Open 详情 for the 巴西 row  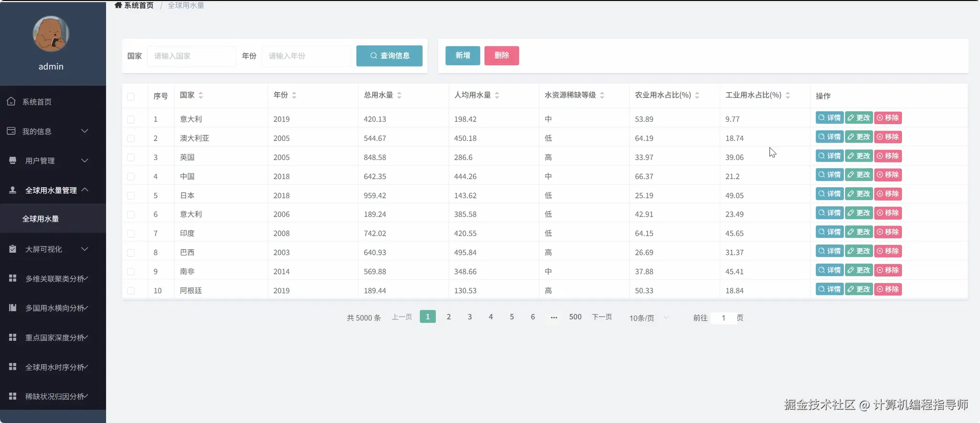click(830, 251)
